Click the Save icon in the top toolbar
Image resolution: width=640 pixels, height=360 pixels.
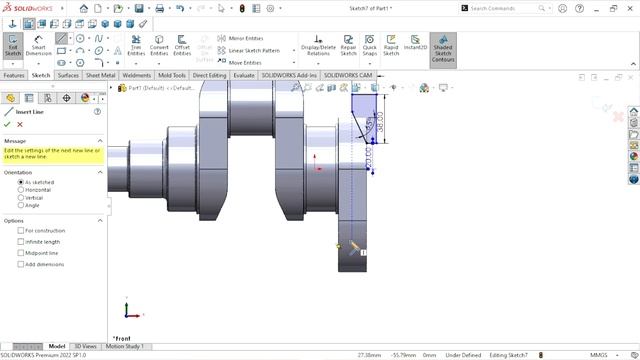(139, 8)
